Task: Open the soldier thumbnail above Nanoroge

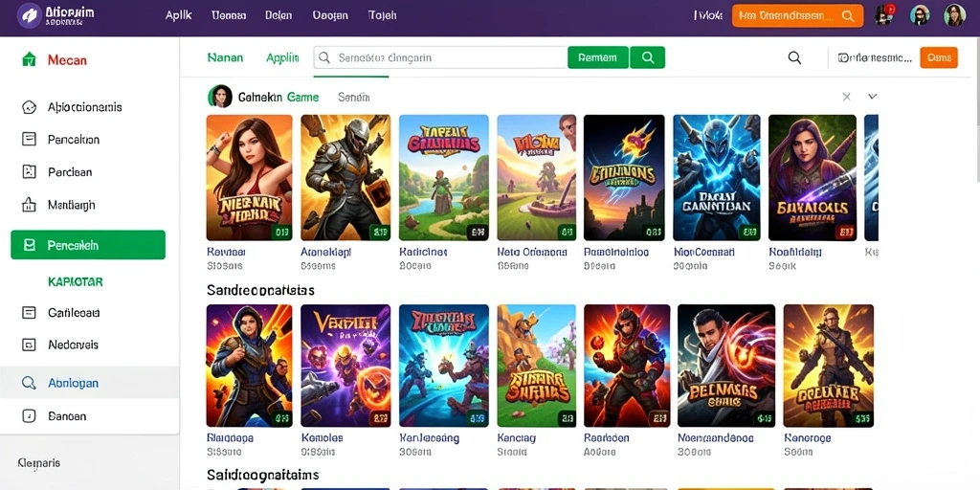Action: (x=829, y=366)
